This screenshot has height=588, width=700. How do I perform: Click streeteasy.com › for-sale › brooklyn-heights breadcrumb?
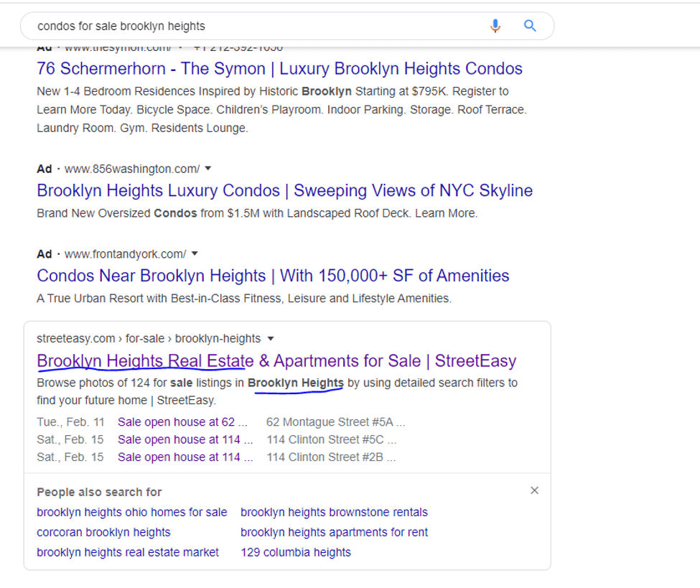click(149, 339)
